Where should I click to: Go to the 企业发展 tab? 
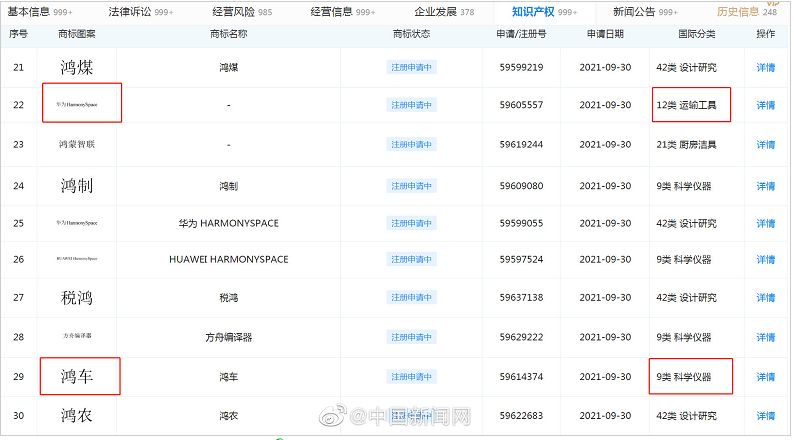coord(444,12)
